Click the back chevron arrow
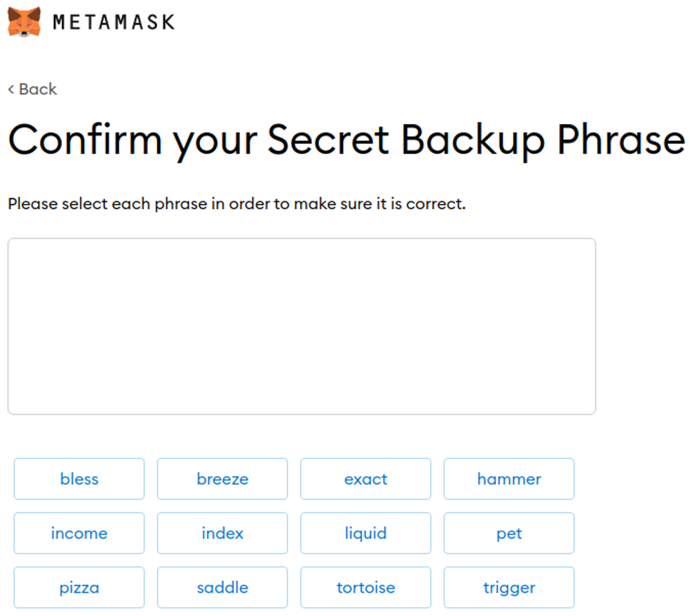The height and width of the screenshot is (616, 690). coord(11,89)
